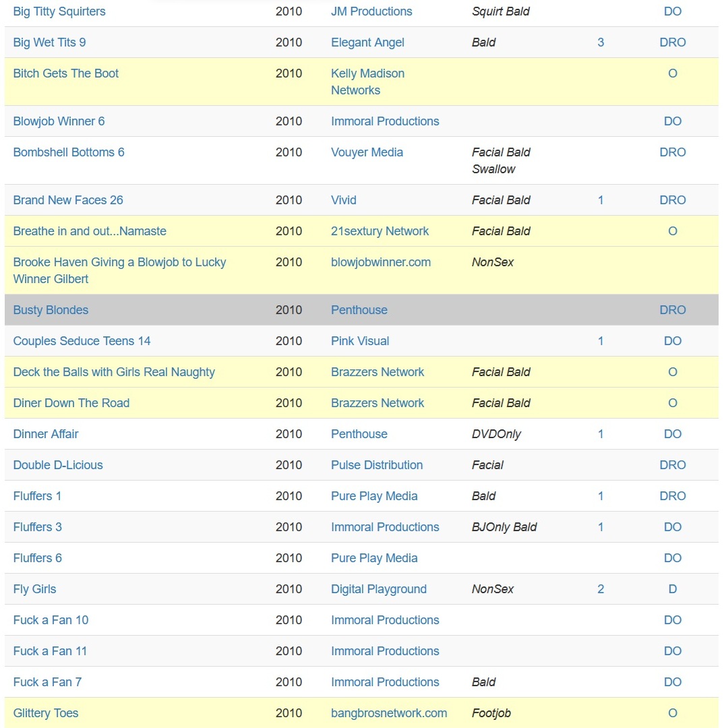Click the Pulse Distribution link
This screenshot has height=728, width=728.
click(377, 465)
